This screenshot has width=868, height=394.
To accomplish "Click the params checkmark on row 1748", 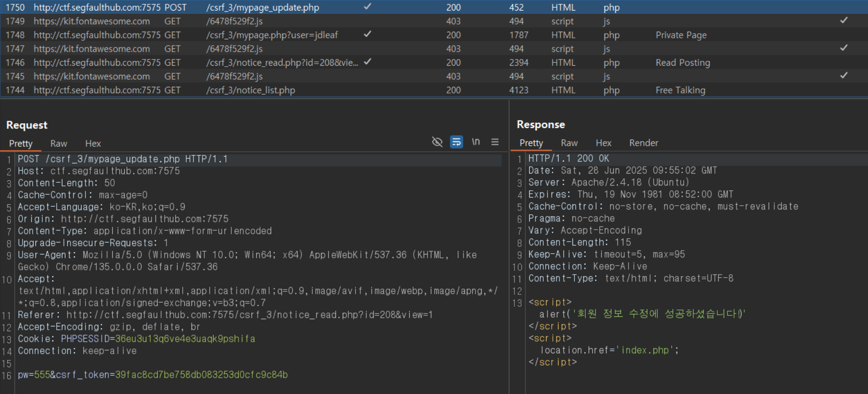I will pos(367,34).
